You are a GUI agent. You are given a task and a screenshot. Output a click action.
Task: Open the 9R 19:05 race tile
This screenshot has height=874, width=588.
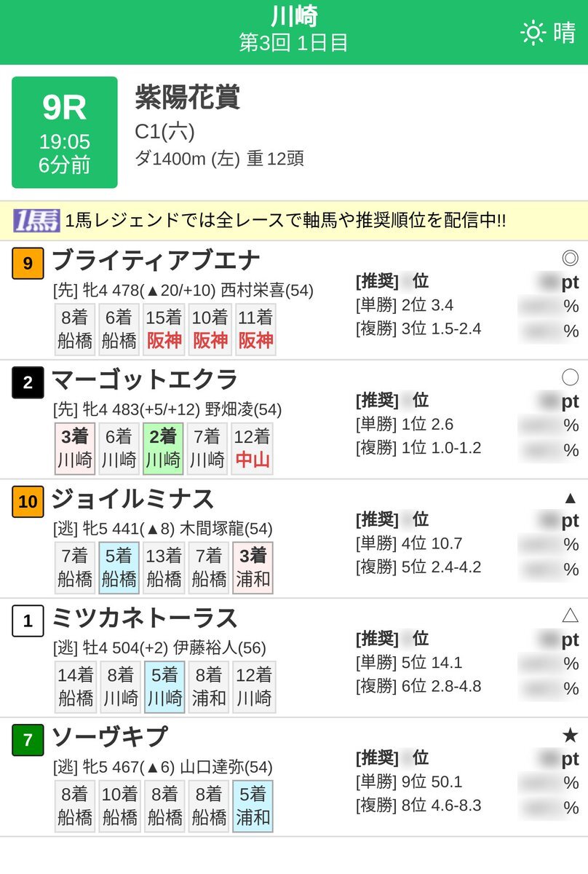(x=65, y=133)
